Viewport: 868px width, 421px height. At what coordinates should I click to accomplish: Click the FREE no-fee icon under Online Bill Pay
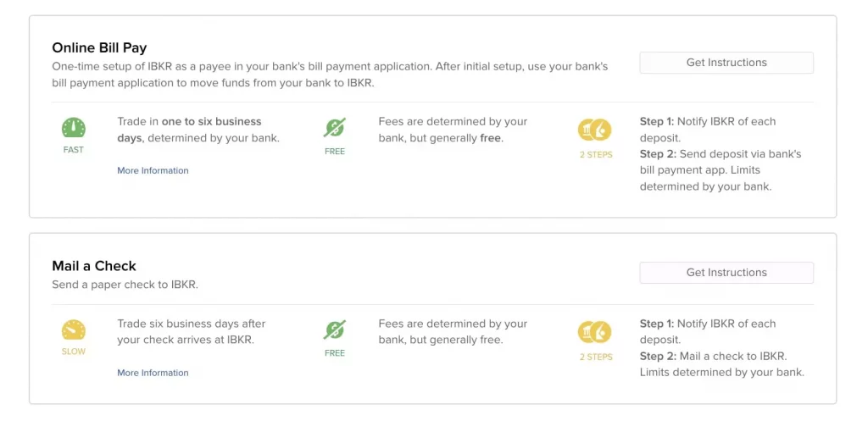pos(335,128)
